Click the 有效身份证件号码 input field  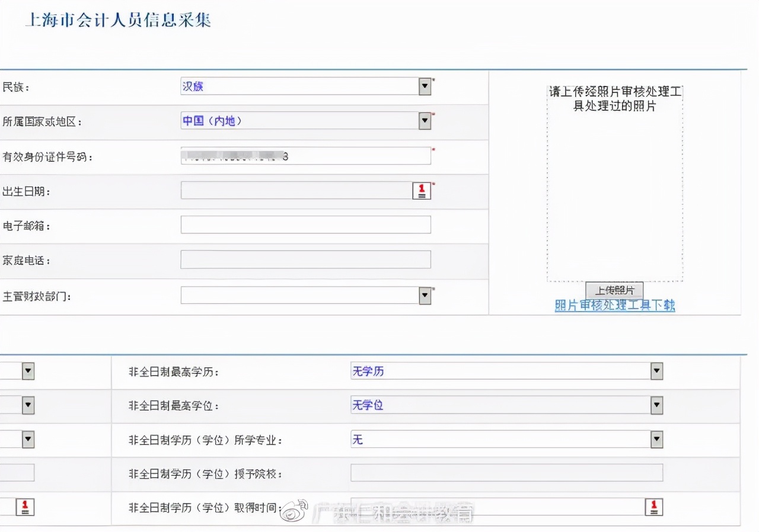(x=305, y=155)
